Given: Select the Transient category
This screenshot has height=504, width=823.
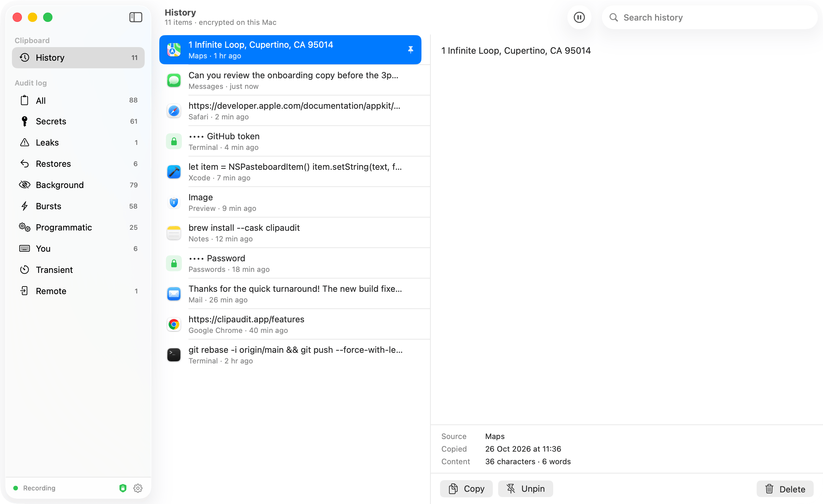Looking at the screenshot, I should coord(78,270).
